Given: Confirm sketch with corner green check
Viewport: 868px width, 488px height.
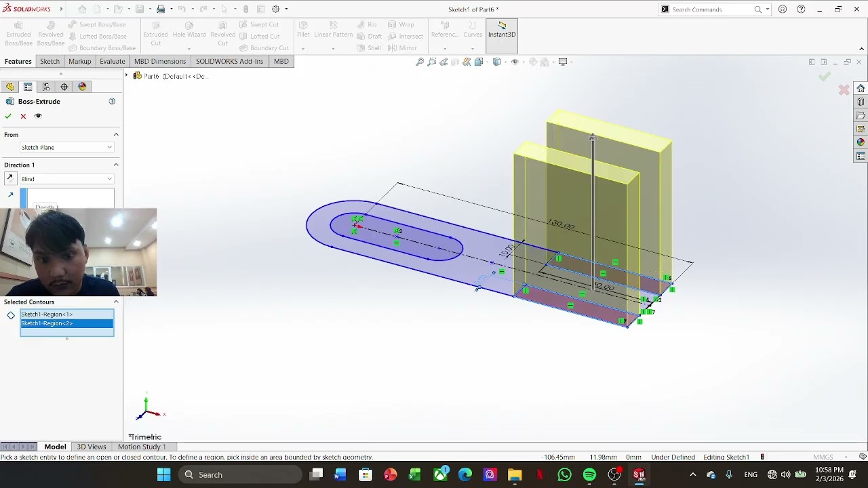Looking at the screenshot, I should 825,77.
